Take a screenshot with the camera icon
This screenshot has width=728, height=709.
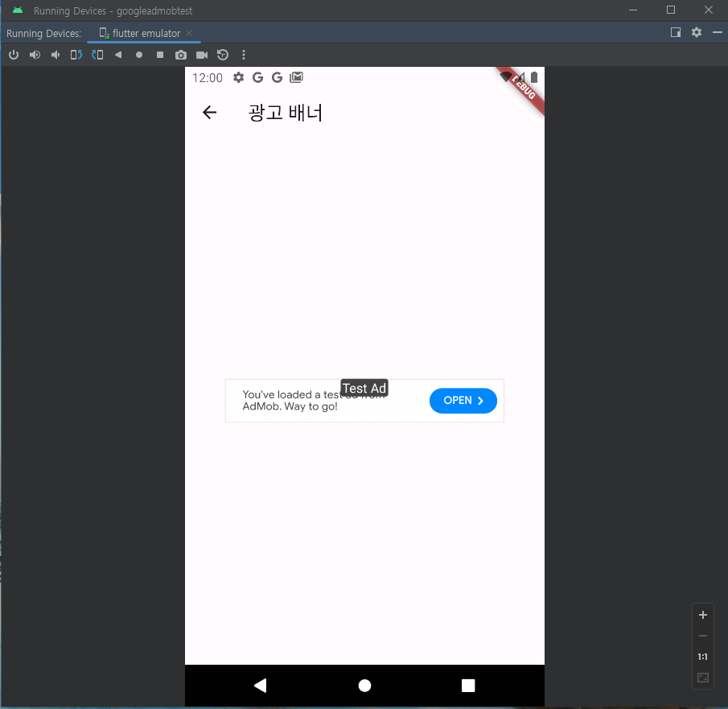pos(181,56)
